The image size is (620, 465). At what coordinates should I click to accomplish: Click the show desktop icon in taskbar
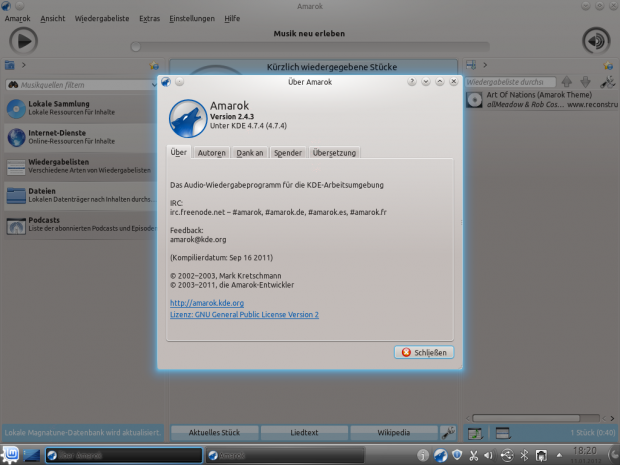pos(31,456)
